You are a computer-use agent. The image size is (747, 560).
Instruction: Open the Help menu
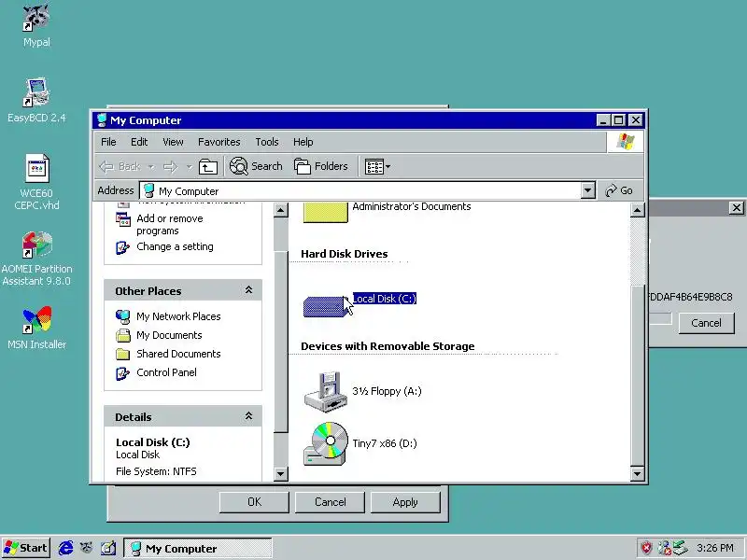(303, 142)
